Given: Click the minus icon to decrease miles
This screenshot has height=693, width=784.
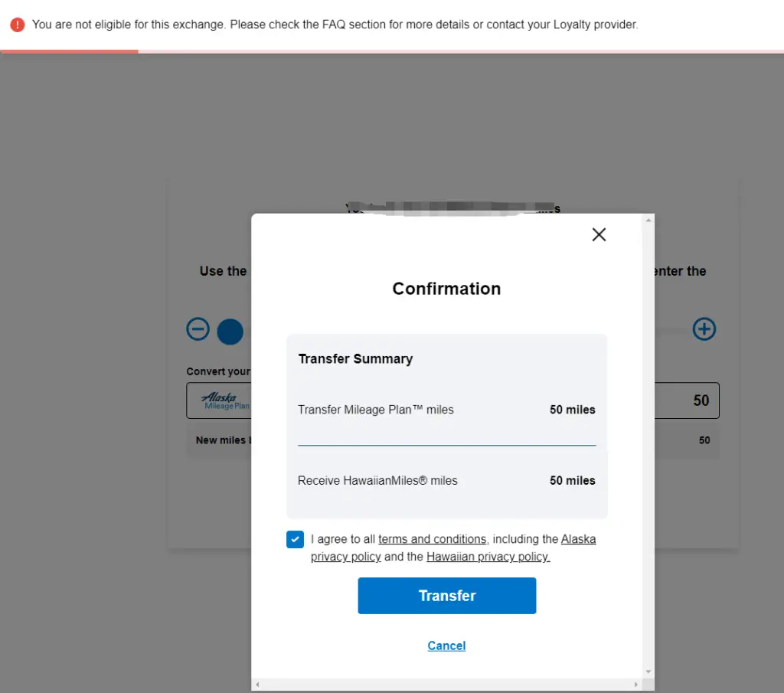Looking at the screenshot, I should 198,329.
